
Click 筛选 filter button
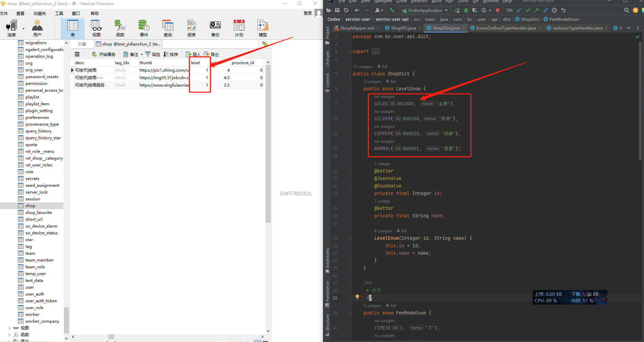tap(153, 54)
